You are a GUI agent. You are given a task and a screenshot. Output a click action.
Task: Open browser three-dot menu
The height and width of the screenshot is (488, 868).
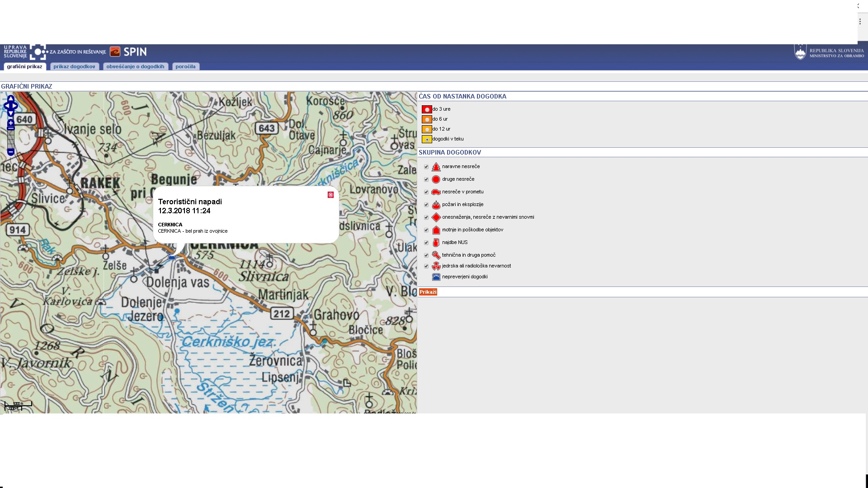pyautogui.click(x=860, y=21)
